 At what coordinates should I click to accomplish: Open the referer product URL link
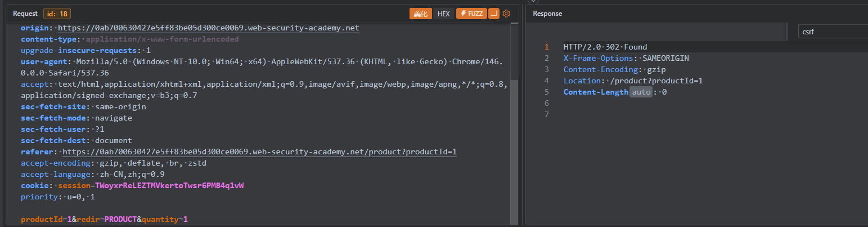click(259, 152)
